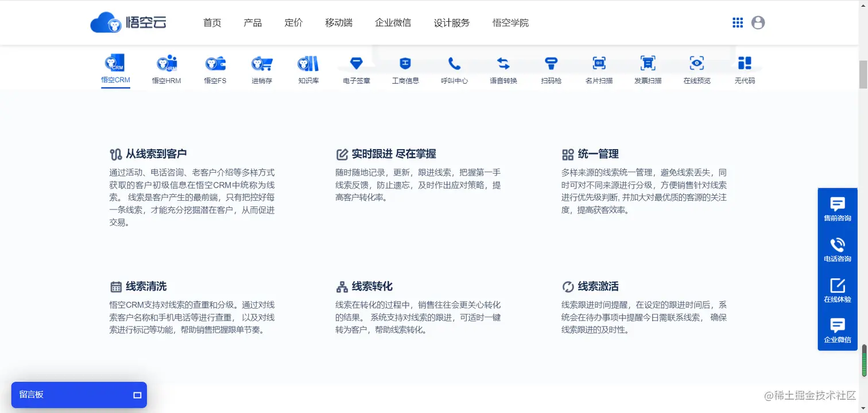Expand the 留言板 window toggle

137,395
